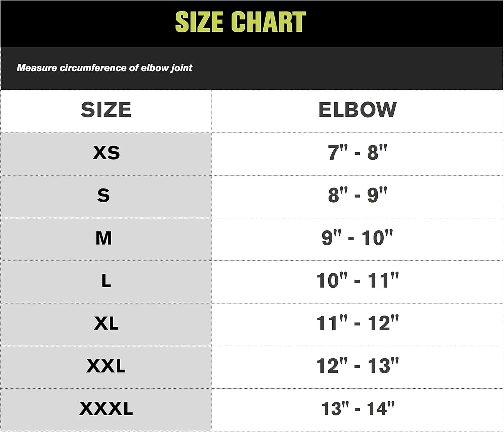Select the XXXL size cell
The height and width of the screenshot is (432, 504).
click(x=106, y=410)
